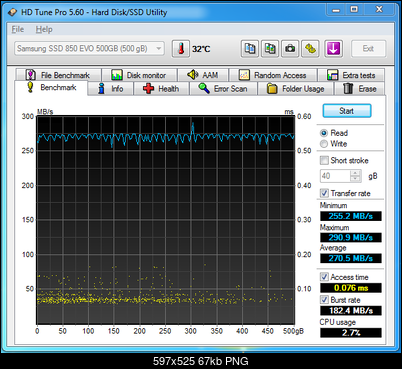Open the Erase tab

360,89
